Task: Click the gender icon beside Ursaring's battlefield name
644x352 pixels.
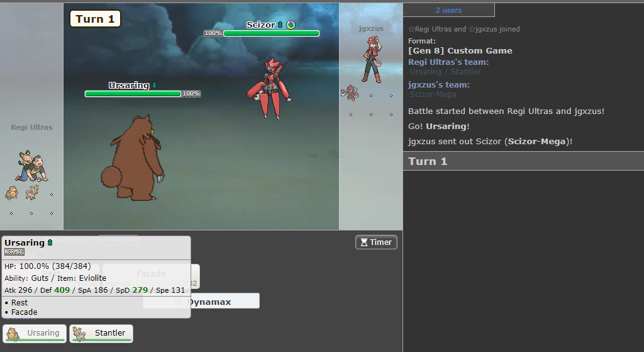Action: 155,85
